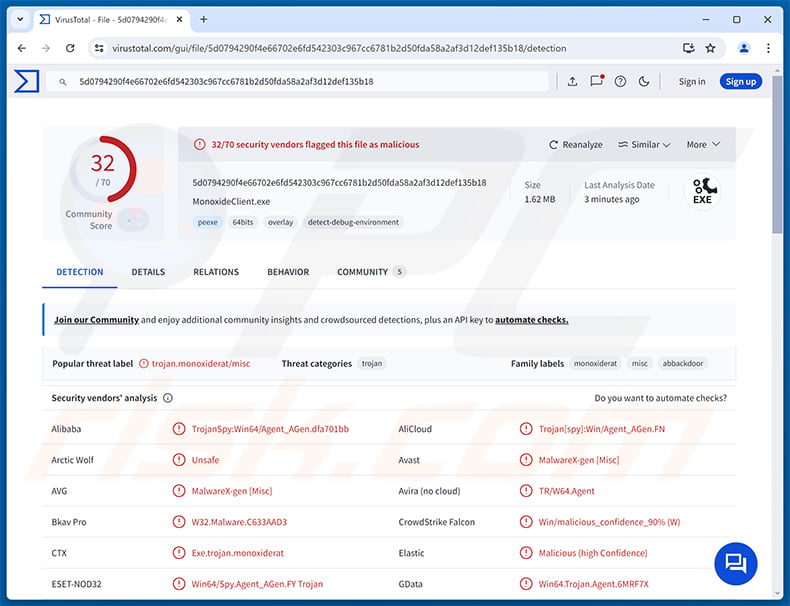Image resolution: width=790 pixels, height=606 pixels.
Task: Click the install app icon in address bar
Action: [688, 48]
